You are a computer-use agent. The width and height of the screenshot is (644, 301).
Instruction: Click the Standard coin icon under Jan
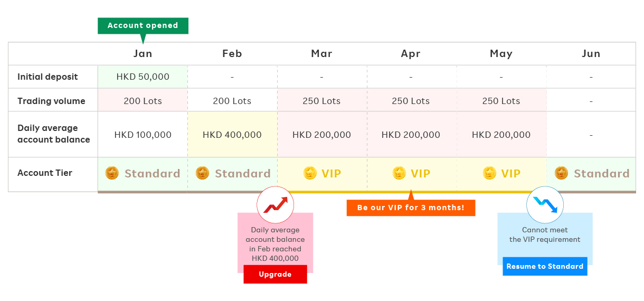[x=112, y=173]
